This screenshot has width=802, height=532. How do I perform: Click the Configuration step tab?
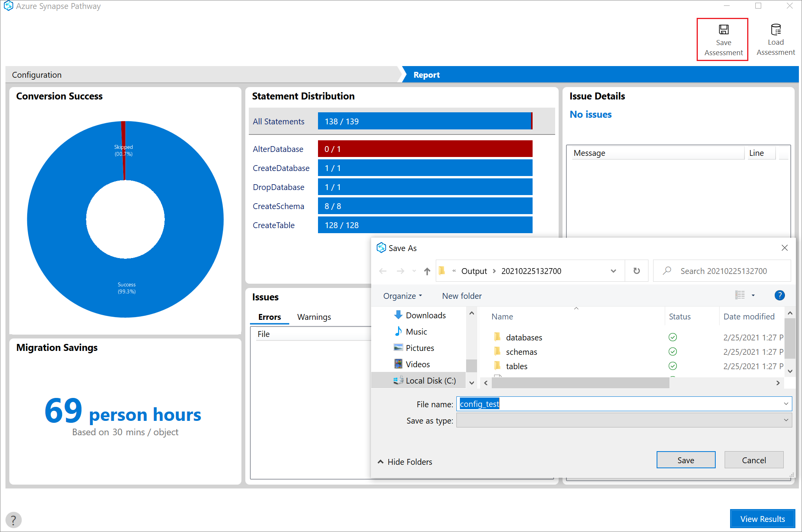[37, 74]
